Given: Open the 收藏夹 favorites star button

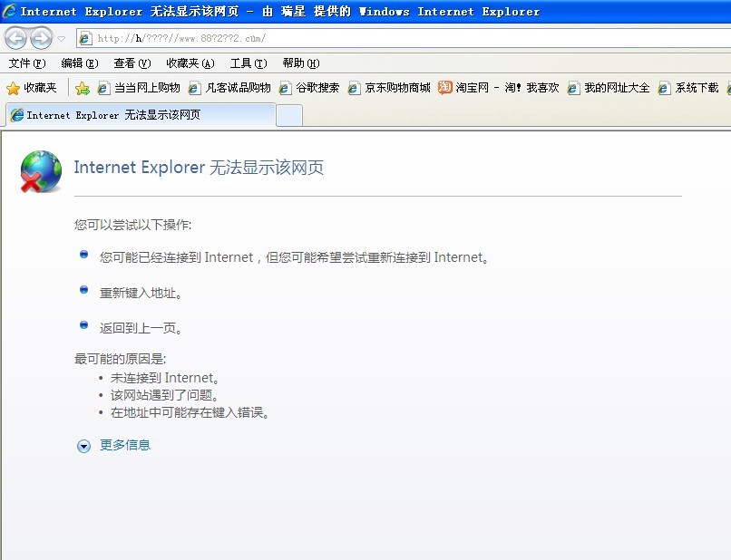Looking at the screenshot, I should tap(32, 88).
